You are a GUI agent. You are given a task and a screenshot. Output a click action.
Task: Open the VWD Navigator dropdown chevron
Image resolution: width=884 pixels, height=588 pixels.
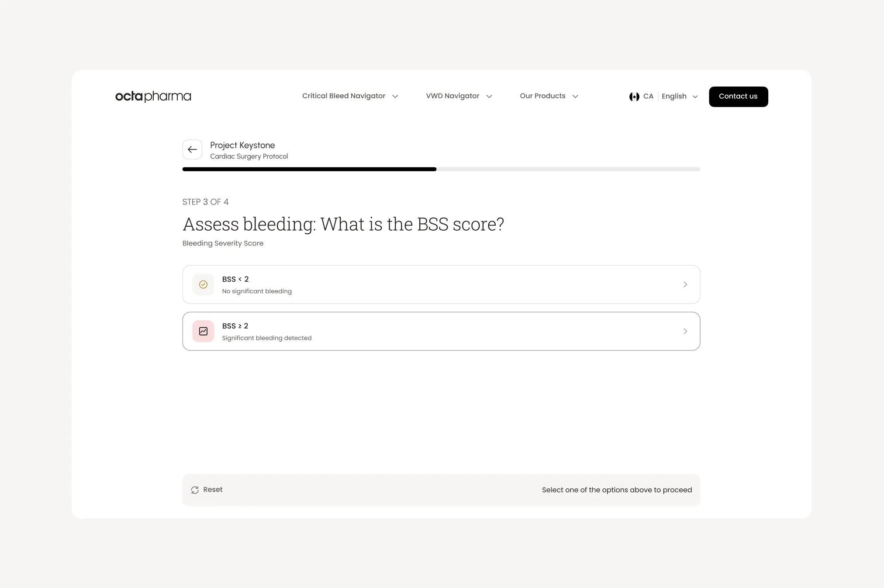(x=489, y=97)
